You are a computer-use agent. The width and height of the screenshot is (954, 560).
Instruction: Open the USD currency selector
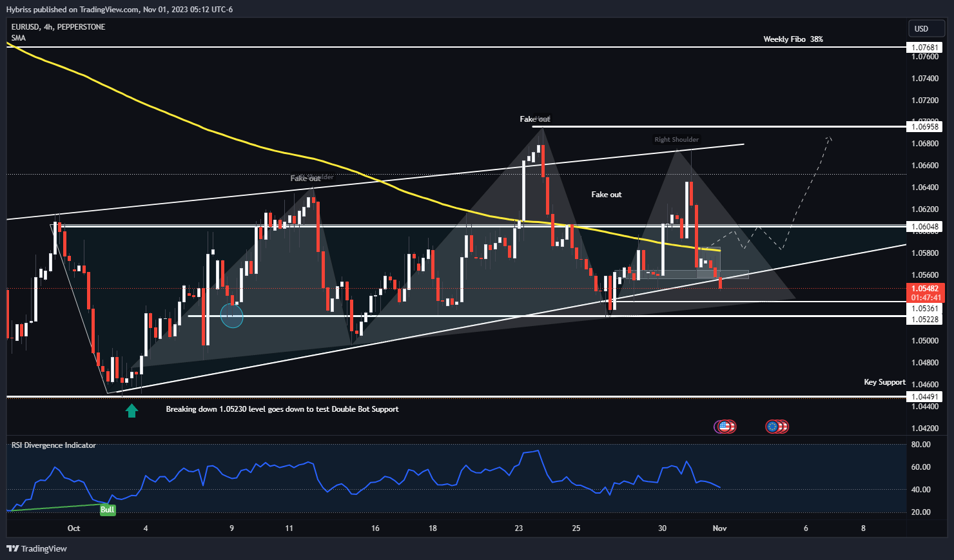[926, 28]
